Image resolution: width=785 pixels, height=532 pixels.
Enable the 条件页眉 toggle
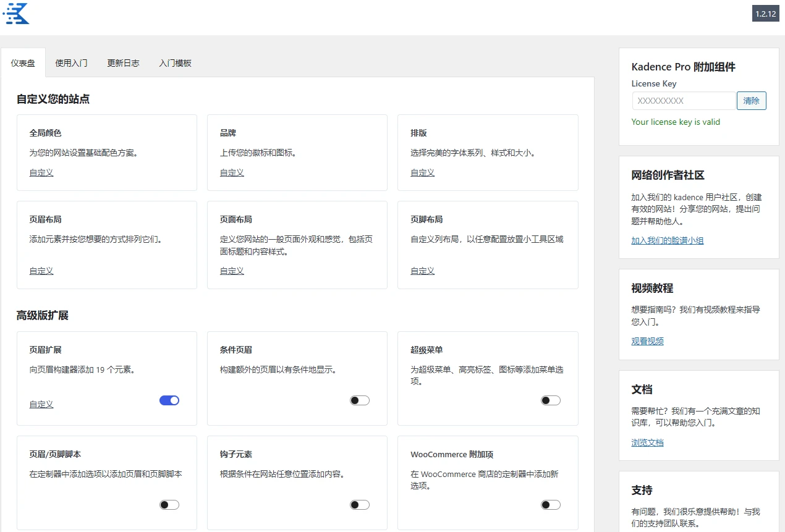click(x=359, y=400)
